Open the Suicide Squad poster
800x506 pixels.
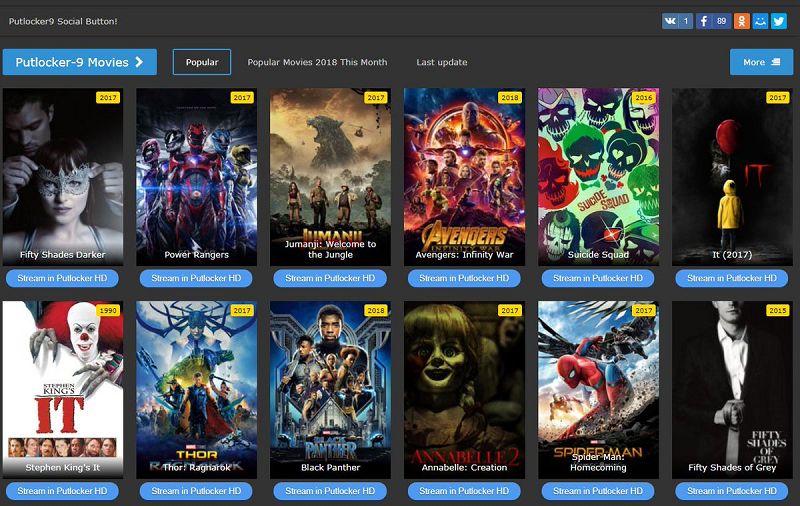pos(598,176)
